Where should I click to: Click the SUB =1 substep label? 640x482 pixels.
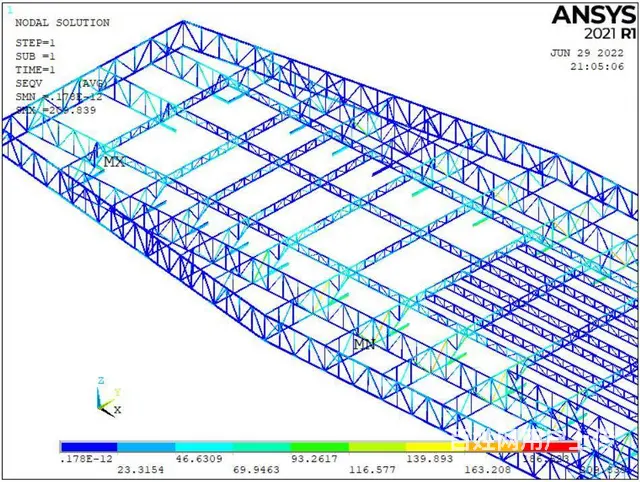tap(36, 55)
